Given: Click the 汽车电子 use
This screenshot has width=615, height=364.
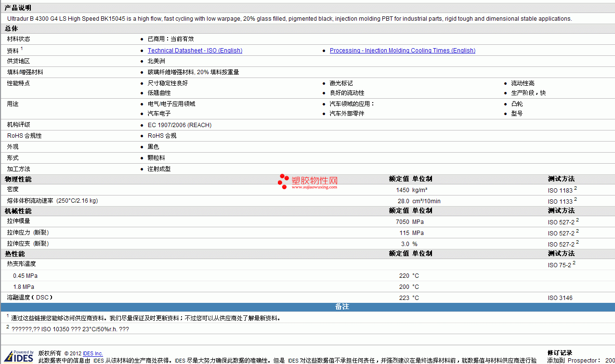Looking at the screenshot, I should point(159,114).
